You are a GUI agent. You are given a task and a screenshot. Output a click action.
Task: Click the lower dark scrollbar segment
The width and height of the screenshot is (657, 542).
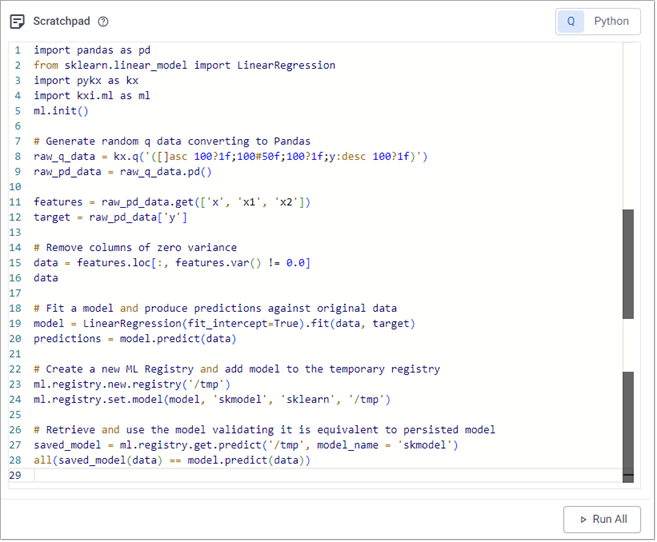coord(628,427)
